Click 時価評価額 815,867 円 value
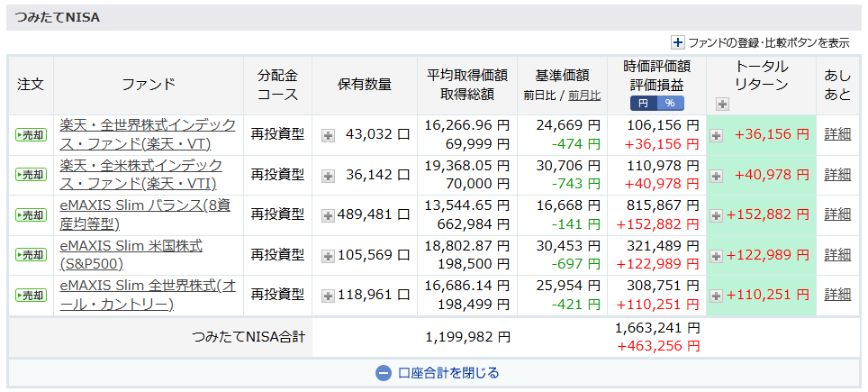Viewport: 868px width, 392px height. click(664, 205)
